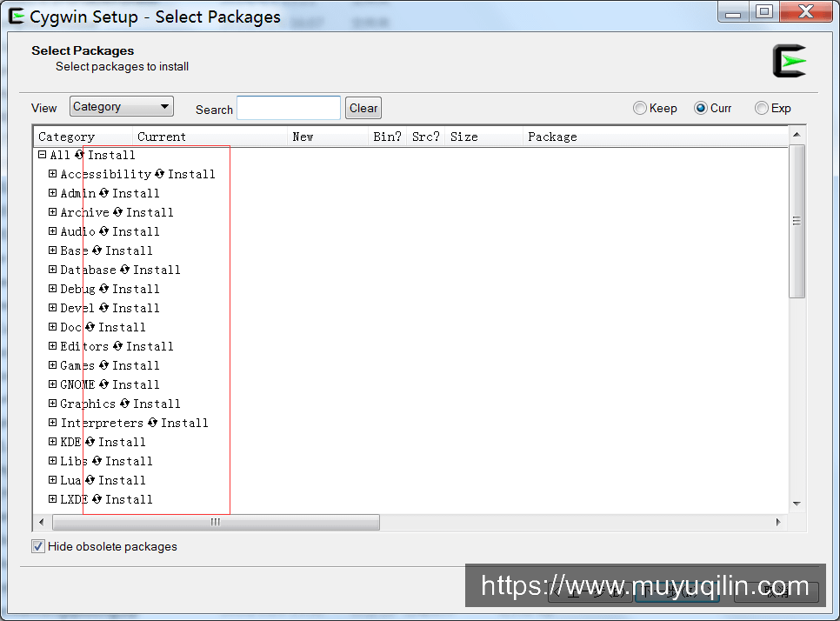This screenshot has width=840, height=621.
Task: Click the Category column header
Action: tap(83, 137)
